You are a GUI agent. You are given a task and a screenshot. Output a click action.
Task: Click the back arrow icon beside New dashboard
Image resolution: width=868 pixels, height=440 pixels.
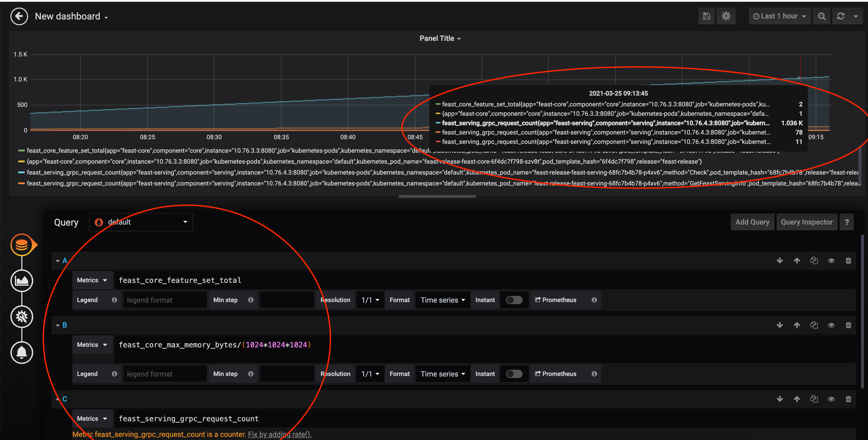[x=19, y=16]
